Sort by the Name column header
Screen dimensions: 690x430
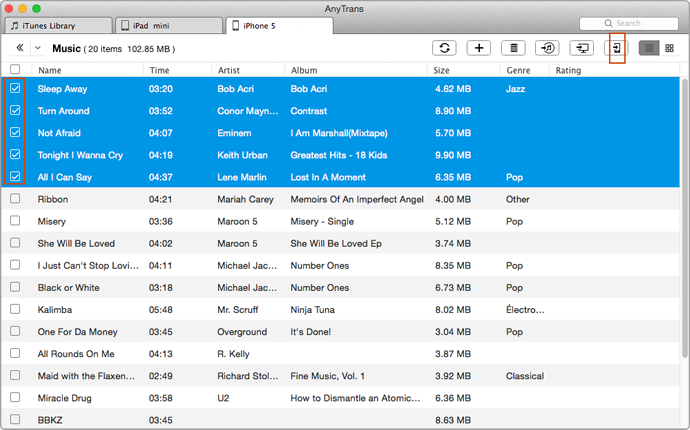[x=50, y=70]
